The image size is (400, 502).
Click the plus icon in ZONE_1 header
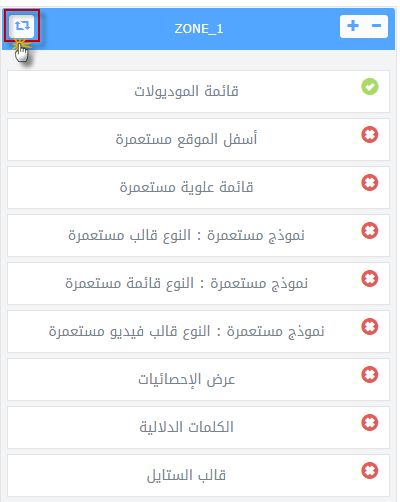click(353, 26)
